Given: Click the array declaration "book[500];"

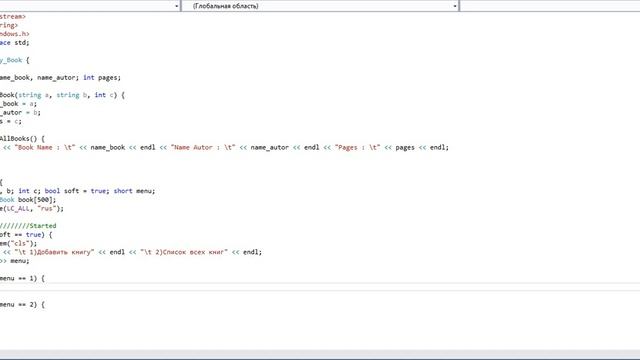Looking at the screenshot, I should pos(37,200).
